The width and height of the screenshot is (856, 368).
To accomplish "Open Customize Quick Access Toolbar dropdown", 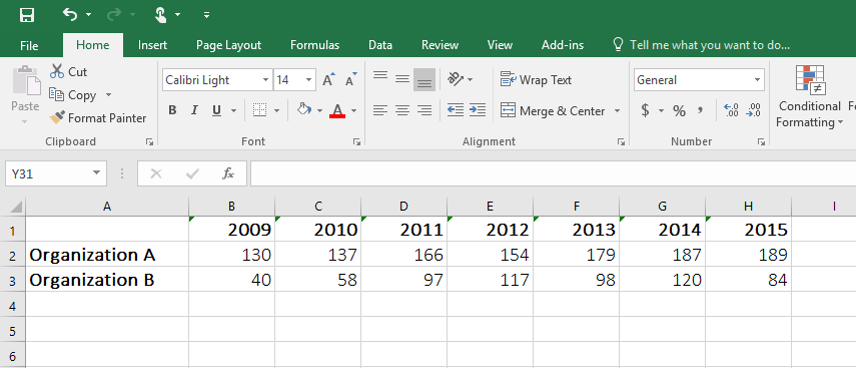I will [206, 15].
